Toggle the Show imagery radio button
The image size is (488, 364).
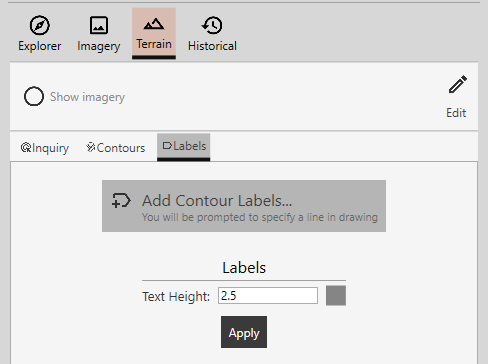pos(34,96)
